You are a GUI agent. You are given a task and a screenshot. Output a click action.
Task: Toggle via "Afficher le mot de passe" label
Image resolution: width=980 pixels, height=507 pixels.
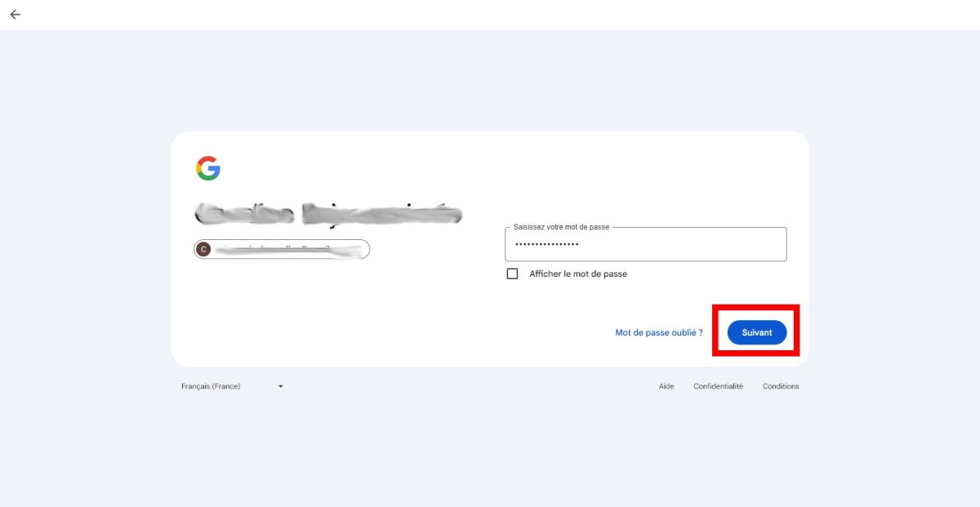coord(578,274)
